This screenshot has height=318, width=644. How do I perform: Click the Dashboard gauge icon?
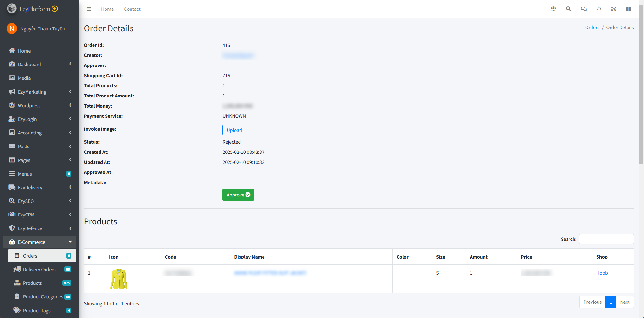coord(12,64)
